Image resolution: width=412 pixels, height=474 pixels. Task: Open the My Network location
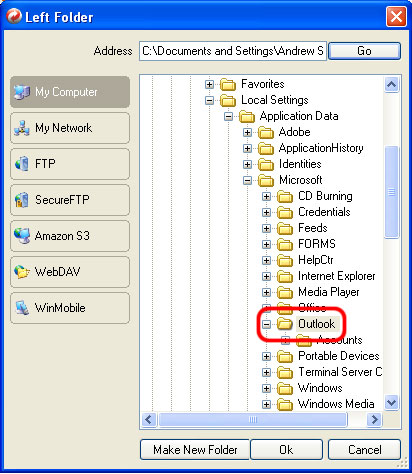pyautogui.click(x=70, y=128)
